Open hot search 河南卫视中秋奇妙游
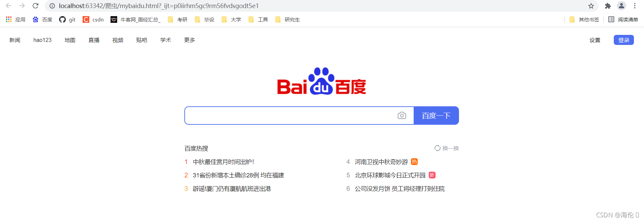 [381, 162]
